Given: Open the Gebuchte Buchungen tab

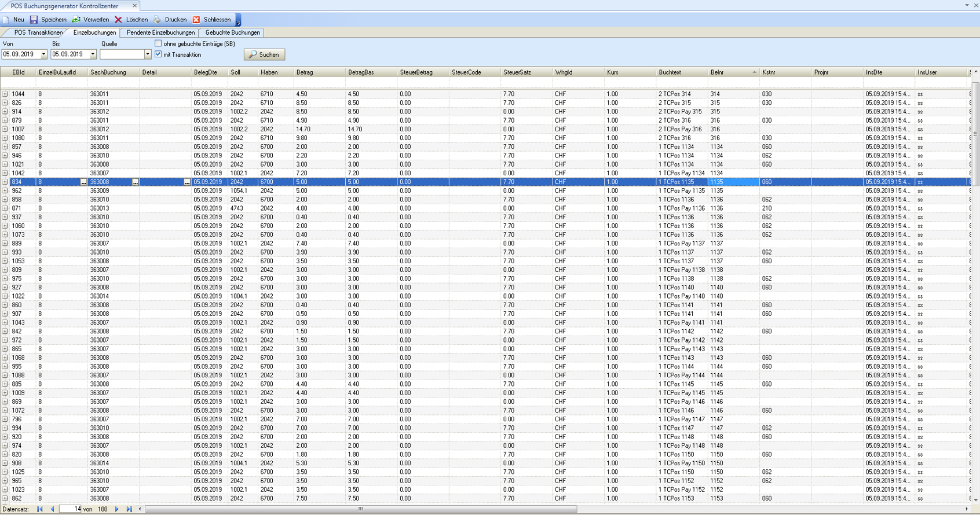Looking at the screenshot, I should pos(232,32).
